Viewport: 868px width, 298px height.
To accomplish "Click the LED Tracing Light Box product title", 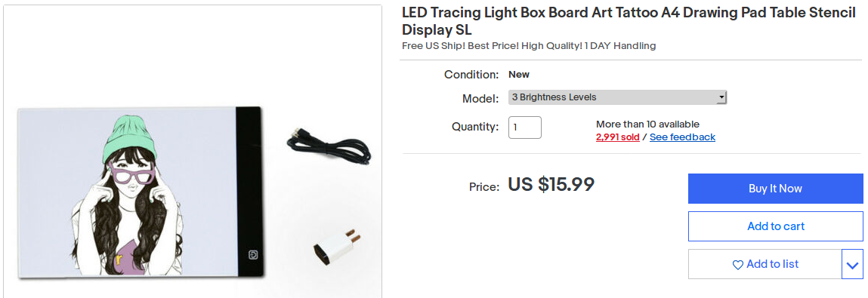I will [629, 21].
